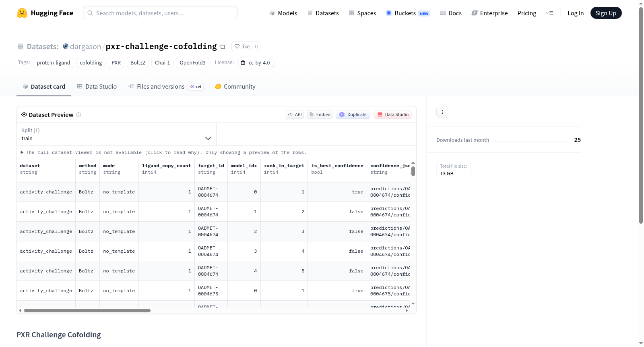Navigate to Spaces
Image resolution: width=644 pixels, height=347 pixels.
[362, 13]
